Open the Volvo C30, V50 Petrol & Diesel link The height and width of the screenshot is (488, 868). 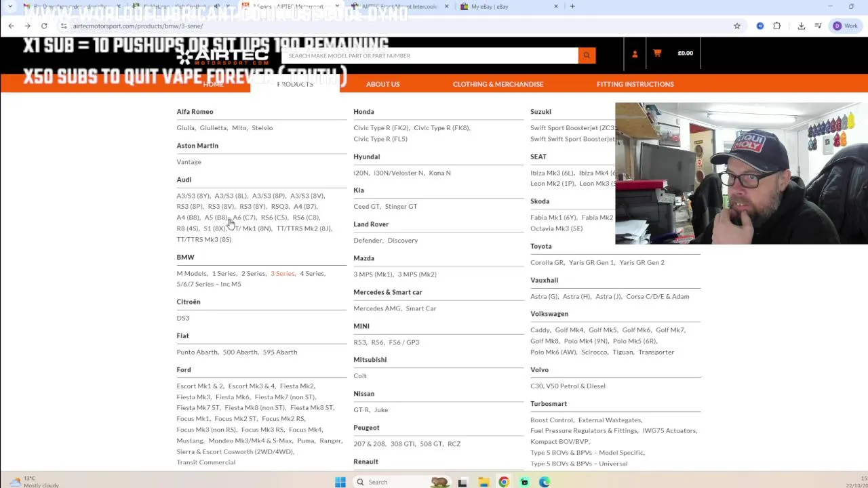[x=568, y=386]
